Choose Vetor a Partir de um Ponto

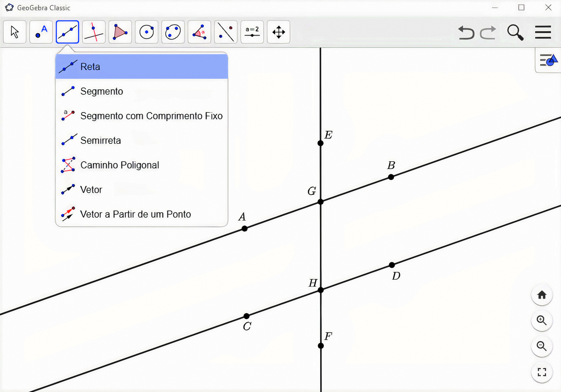pyautogui.click(x=141, y=214)
